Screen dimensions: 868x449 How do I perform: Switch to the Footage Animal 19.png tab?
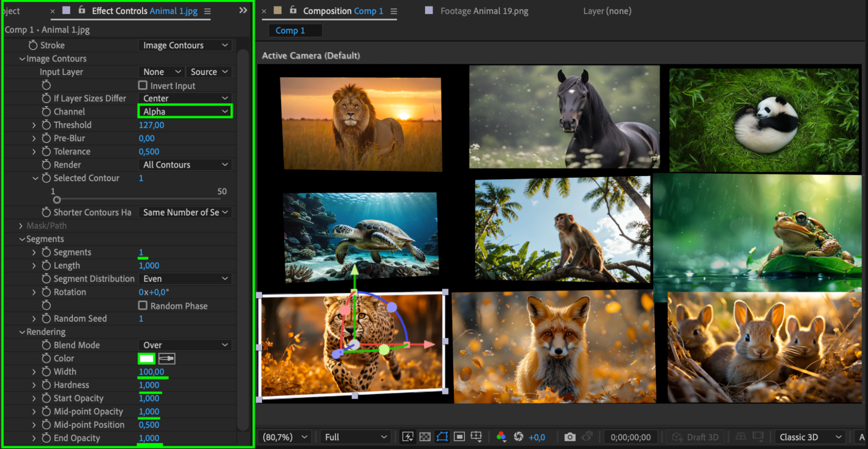click(x=484, y=11)
